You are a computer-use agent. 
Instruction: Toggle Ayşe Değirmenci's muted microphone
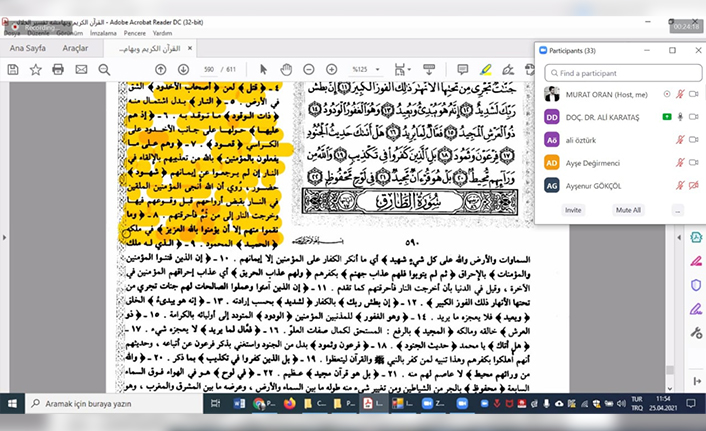point(680,162)
